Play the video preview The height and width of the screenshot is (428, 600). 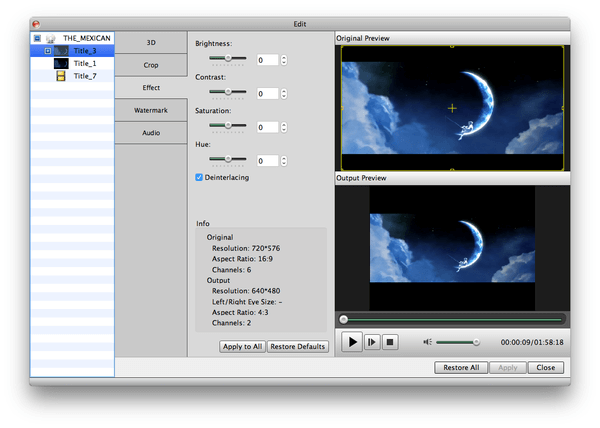352,342
